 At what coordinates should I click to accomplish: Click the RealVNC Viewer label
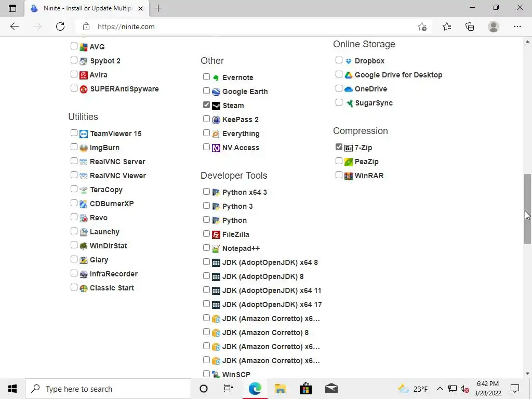118,176
